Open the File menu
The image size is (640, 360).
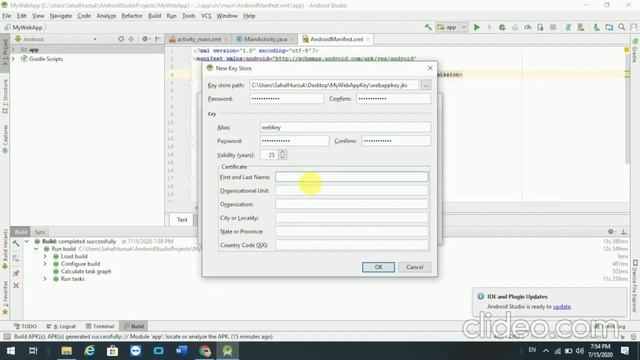(x=7, y=16)
